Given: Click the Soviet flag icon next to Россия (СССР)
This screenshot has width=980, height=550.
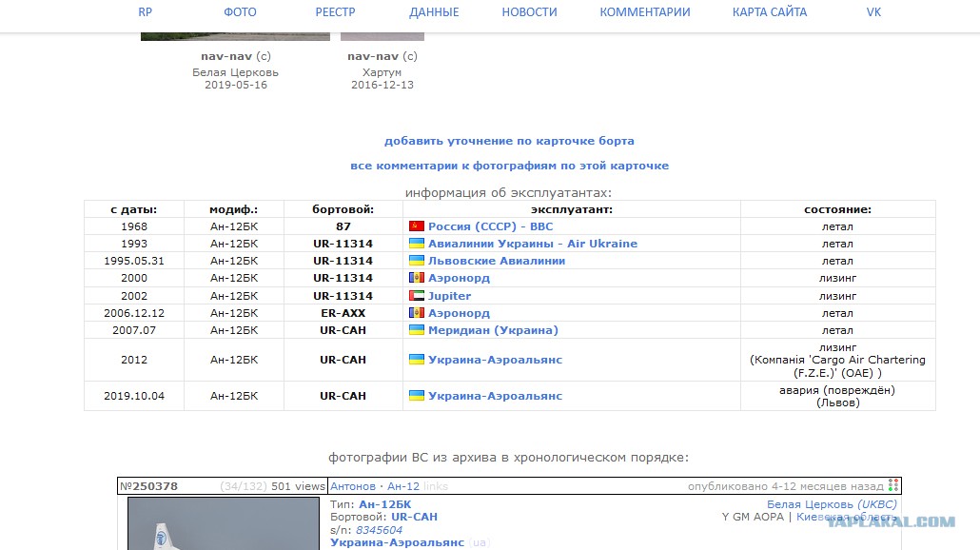Looking at the screenshot, I should point(416,226).
